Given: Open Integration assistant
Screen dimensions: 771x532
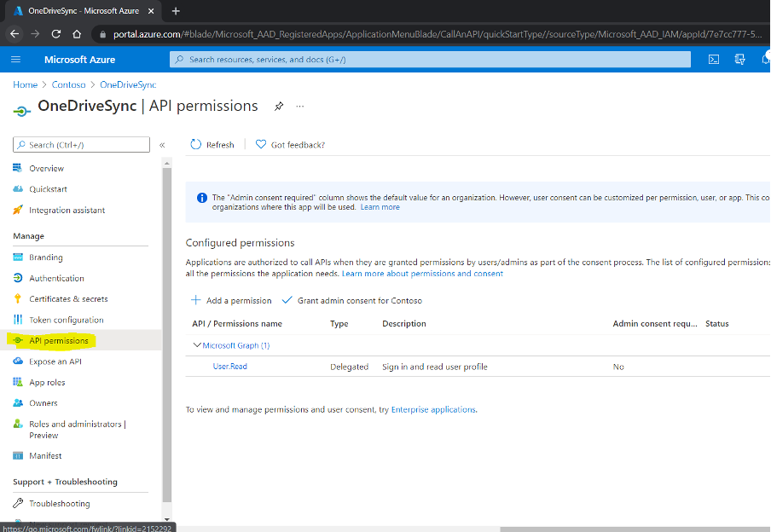Looking at the screenshot, I should pos(67,211).
